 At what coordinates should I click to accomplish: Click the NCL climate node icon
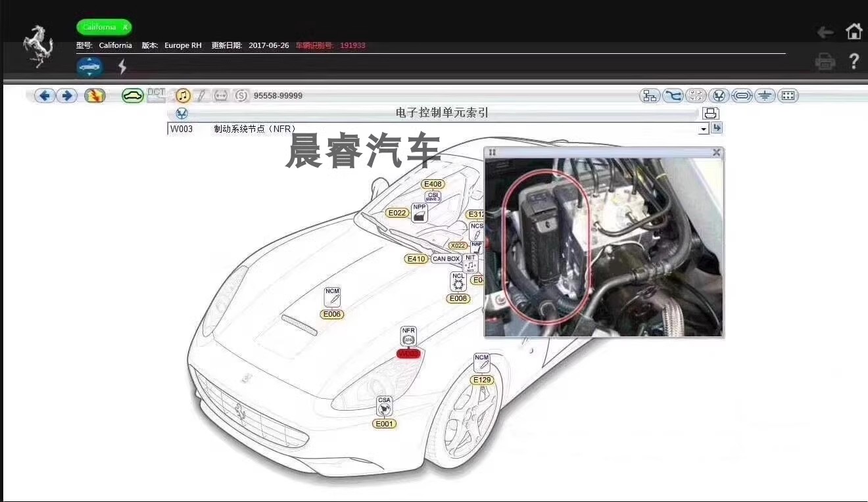point(458,282)
